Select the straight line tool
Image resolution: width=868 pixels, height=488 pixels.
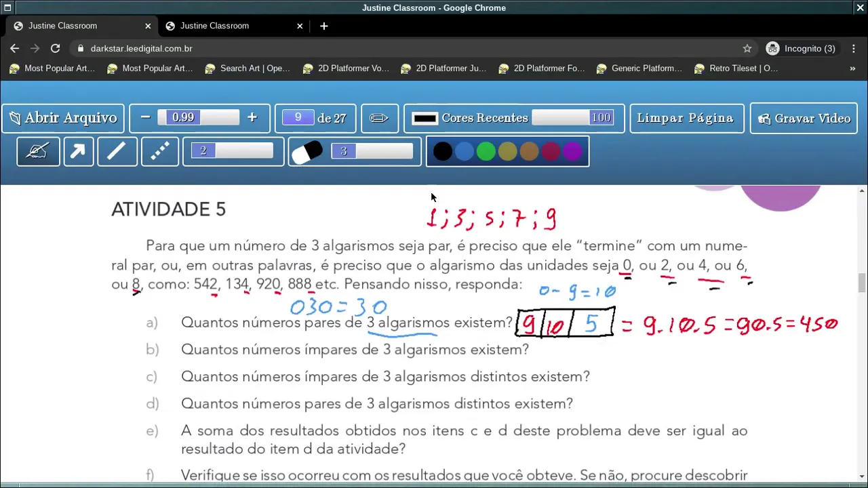coord(117,152)
